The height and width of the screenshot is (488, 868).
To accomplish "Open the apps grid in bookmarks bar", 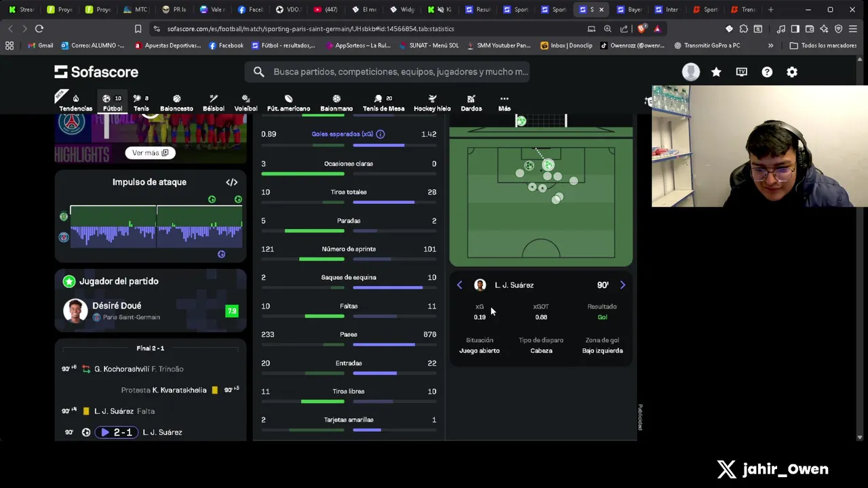I will (x=9, y=45).
